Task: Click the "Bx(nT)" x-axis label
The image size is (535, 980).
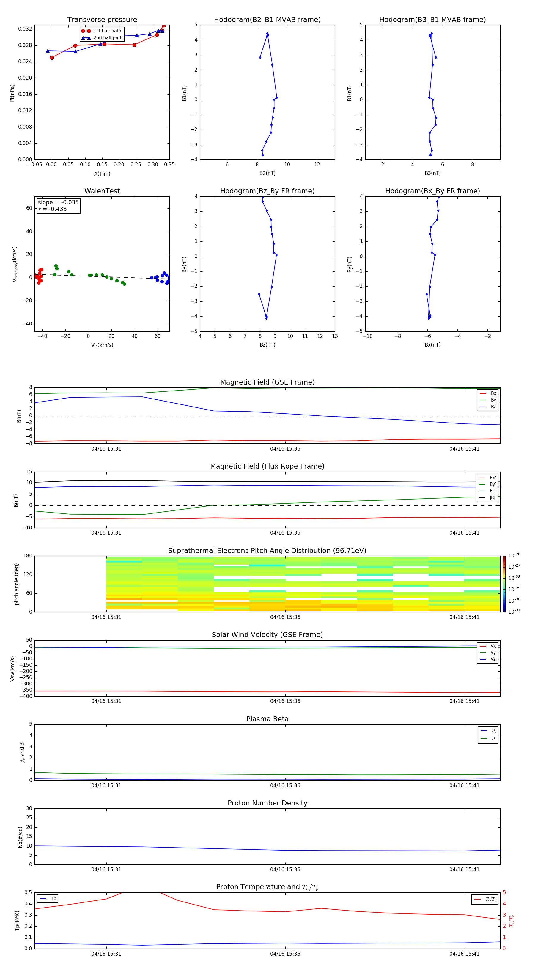Action: [x=432, y=345]
